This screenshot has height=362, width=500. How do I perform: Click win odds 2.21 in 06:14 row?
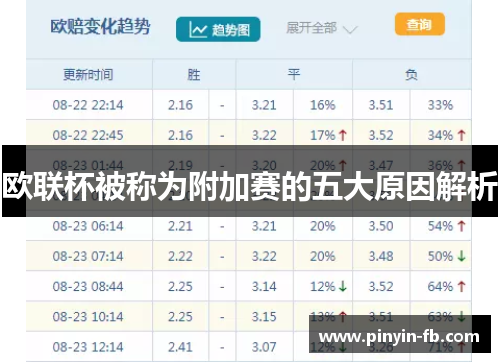(x=180, y=226)
